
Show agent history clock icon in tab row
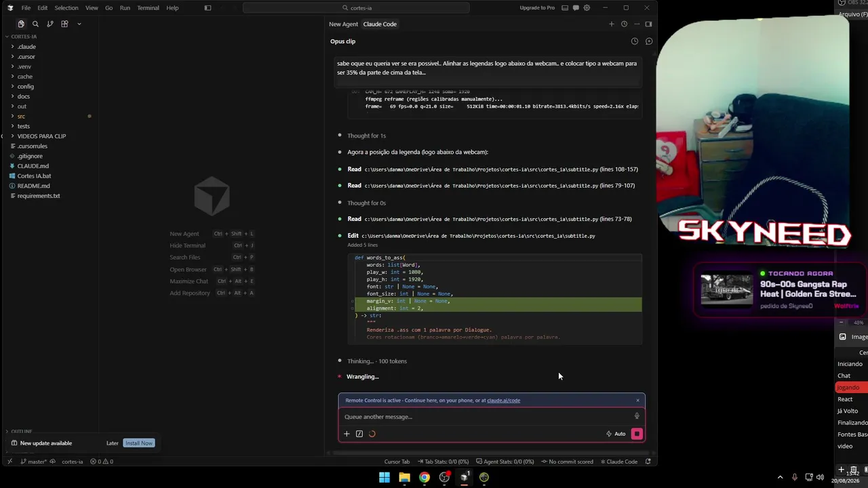624,24
